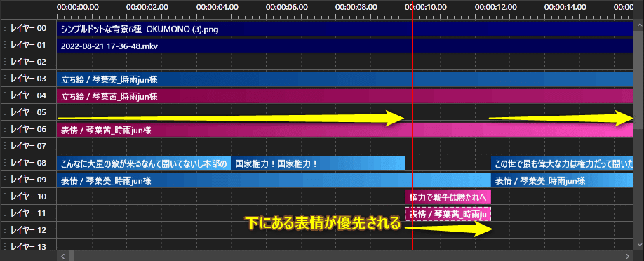The height and width of the screenshot is (261, 644).
Task: Click the grip handle of レイヤー 00
Action: coord(5,29)
